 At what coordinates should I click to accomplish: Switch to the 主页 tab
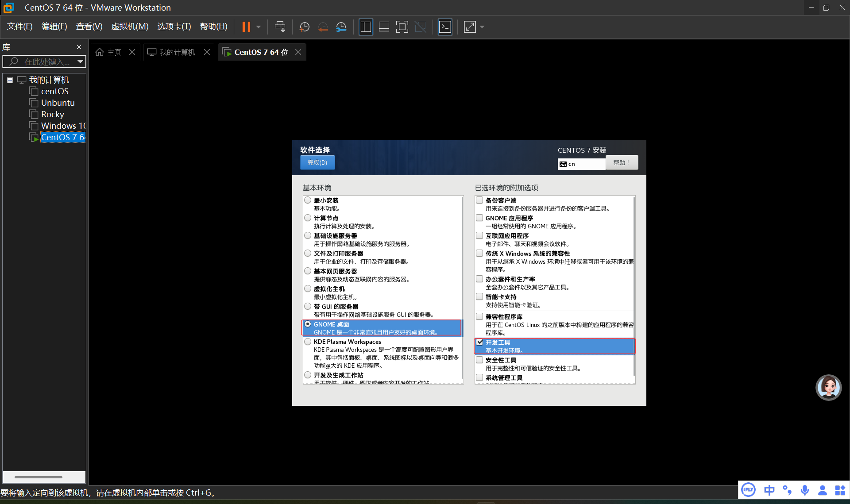click(108, 52)
